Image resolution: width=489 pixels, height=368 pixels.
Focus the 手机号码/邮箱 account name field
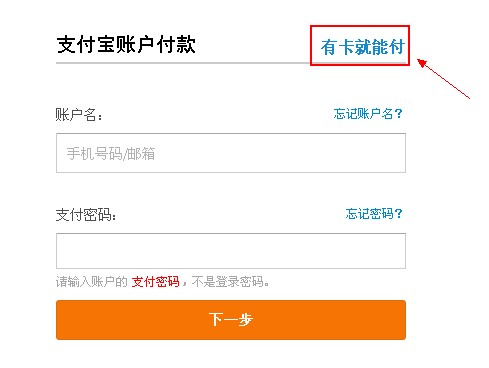(x=231, y=153)
